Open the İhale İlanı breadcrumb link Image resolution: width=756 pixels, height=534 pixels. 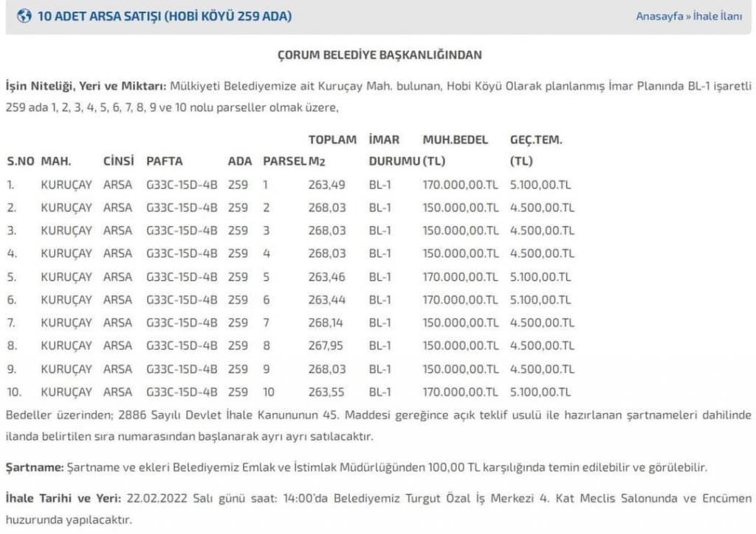pyautogui.click(x=717, y=16)
